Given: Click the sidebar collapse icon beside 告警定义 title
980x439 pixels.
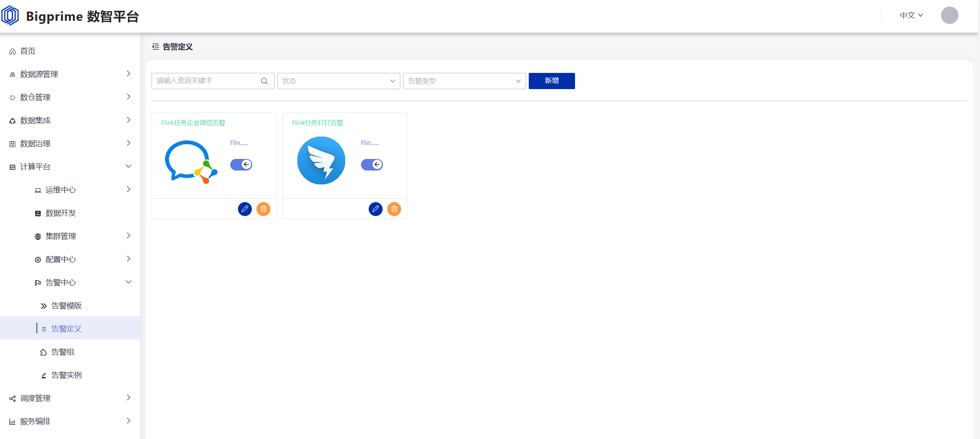Looking at the screenshot, I should click(155, 47).
